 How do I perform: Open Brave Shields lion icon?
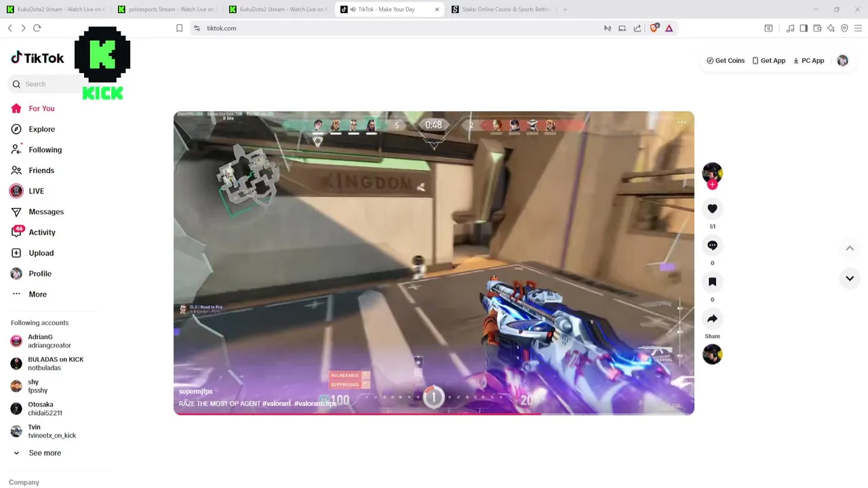654,28
